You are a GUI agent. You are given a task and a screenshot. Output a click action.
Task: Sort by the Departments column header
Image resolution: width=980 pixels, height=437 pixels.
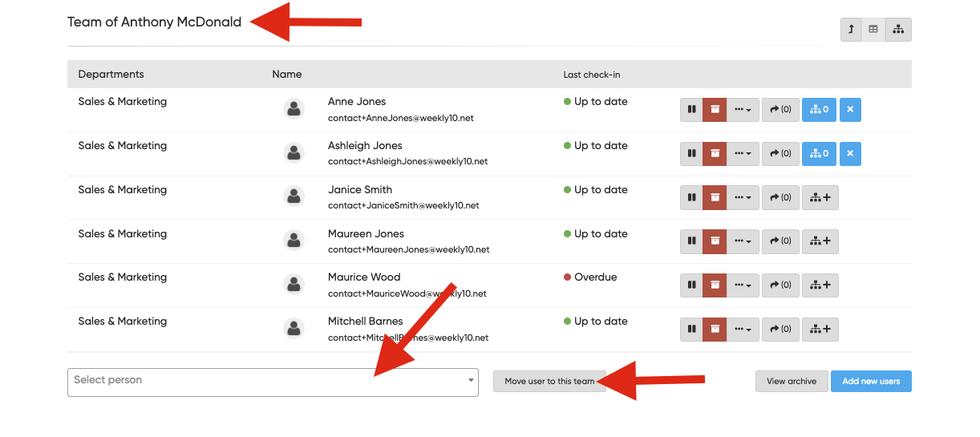click(111, 75)
